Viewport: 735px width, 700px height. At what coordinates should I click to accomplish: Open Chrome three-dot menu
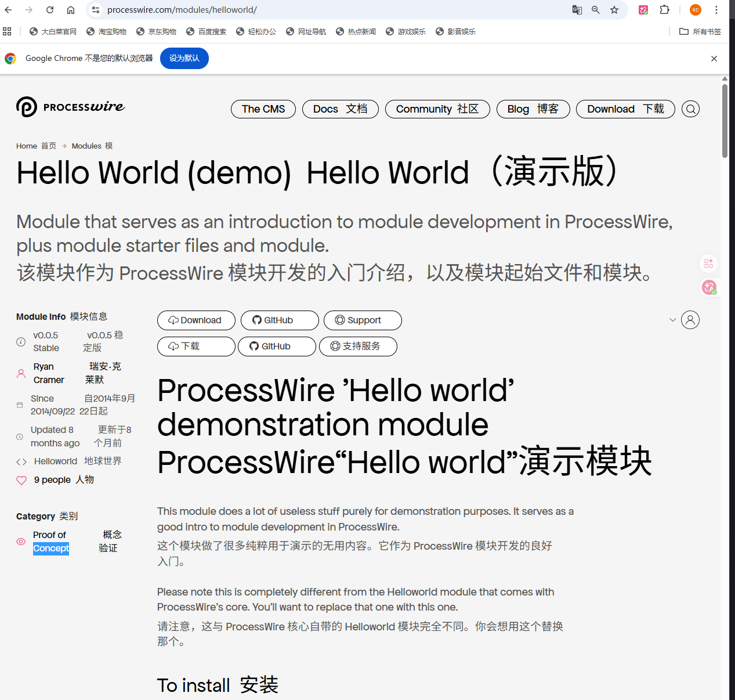[716, 10]
